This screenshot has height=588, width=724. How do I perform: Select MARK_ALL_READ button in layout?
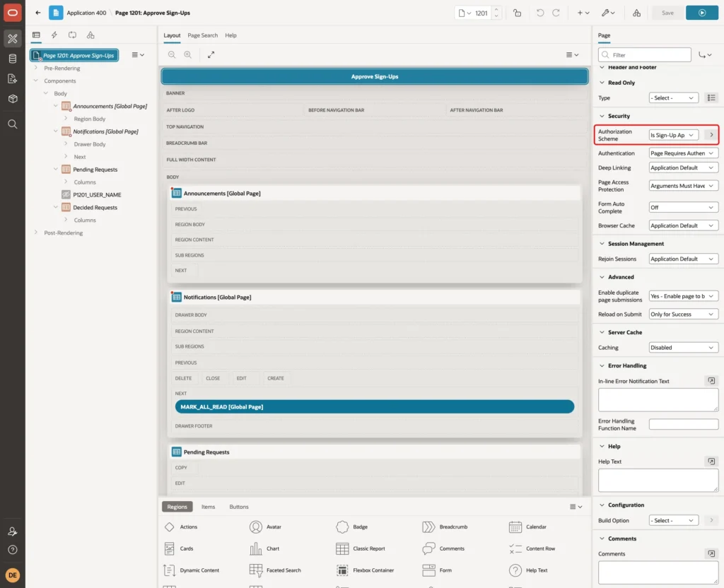pyautogui.click(x=375, y=406)
